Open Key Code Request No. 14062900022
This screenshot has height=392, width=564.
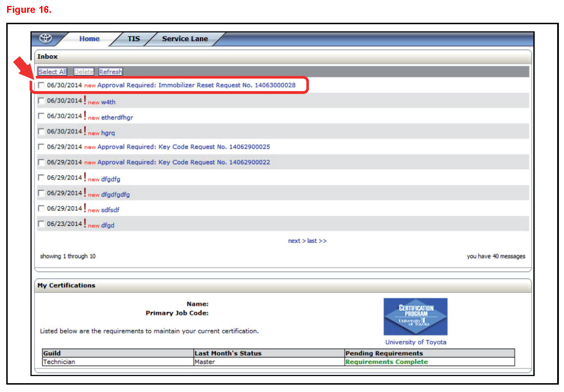pyautogui.click(x=183, y=162)
